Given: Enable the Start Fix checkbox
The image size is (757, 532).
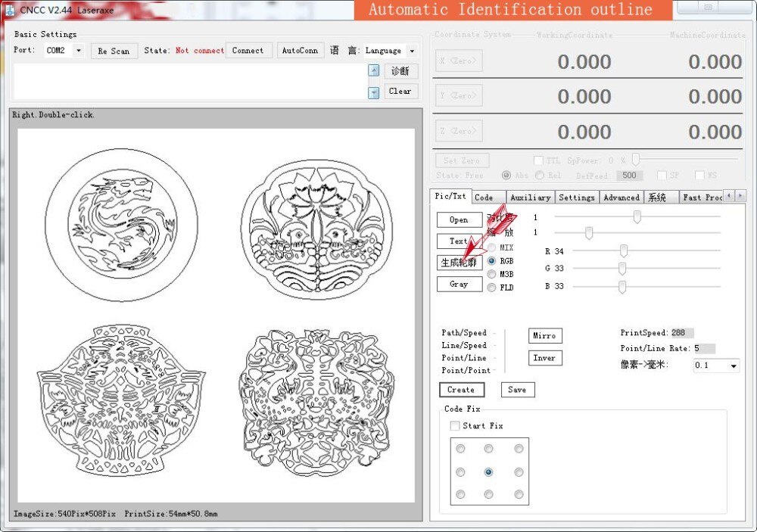Looking at the screenshot, I should point(454,426).
